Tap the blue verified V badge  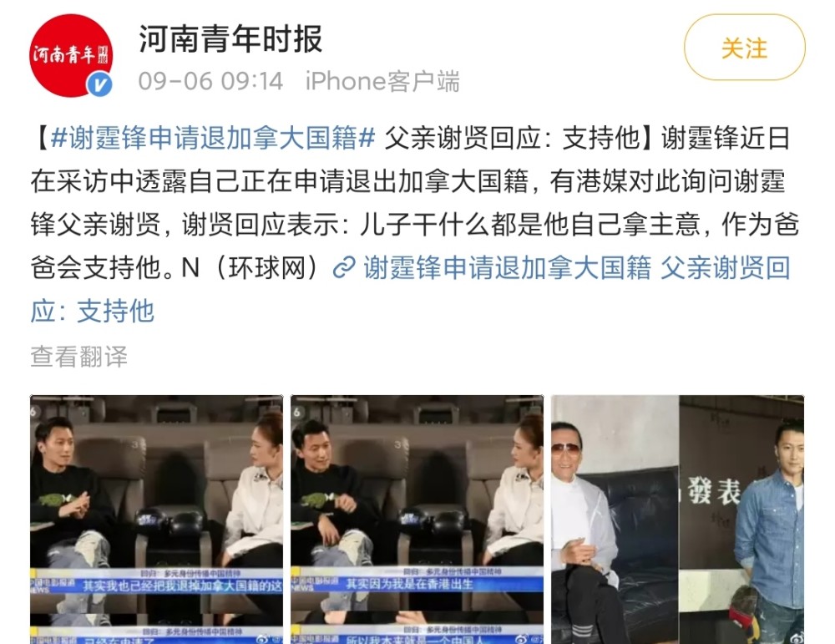coord(99,84)
